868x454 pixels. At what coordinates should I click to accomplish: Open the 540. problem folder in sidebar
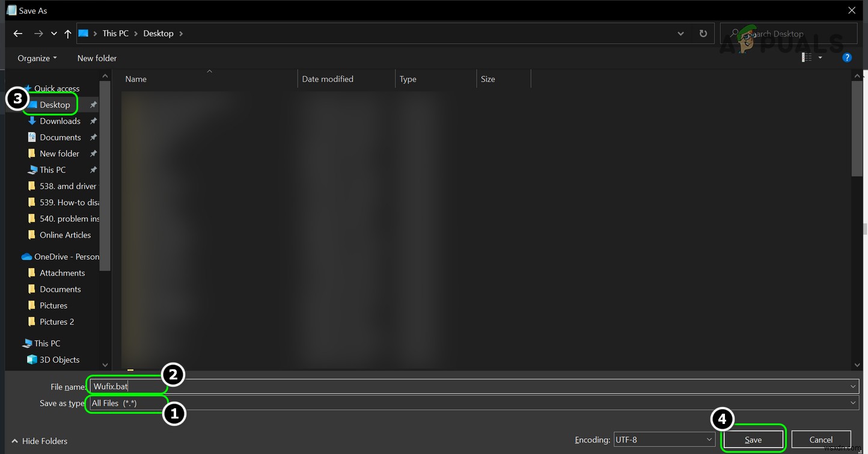click(x=69, y=218)
